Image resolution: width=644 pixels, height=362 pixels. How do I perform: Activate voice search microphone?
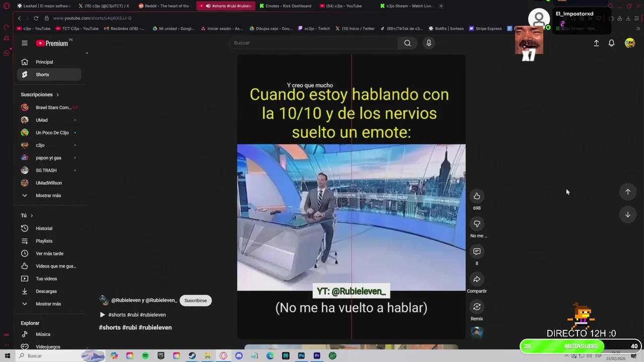(429, 43)
